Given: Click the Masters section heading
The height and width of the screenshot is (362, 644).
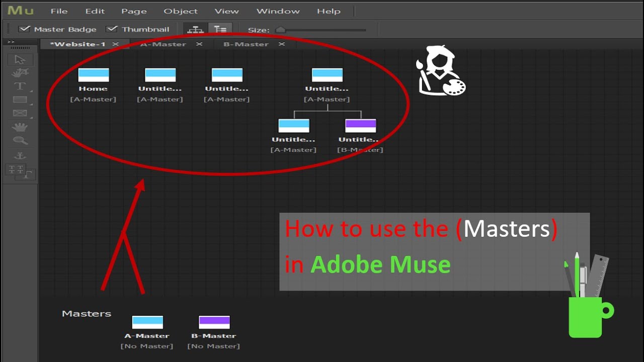Looking at the screenshot, I should tap(87, 314).
